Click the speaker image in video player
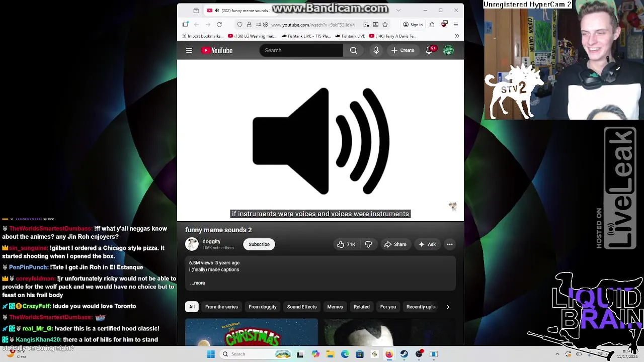Screen dimensions: 644x362 pyautogui.click(x=320, y=141)
